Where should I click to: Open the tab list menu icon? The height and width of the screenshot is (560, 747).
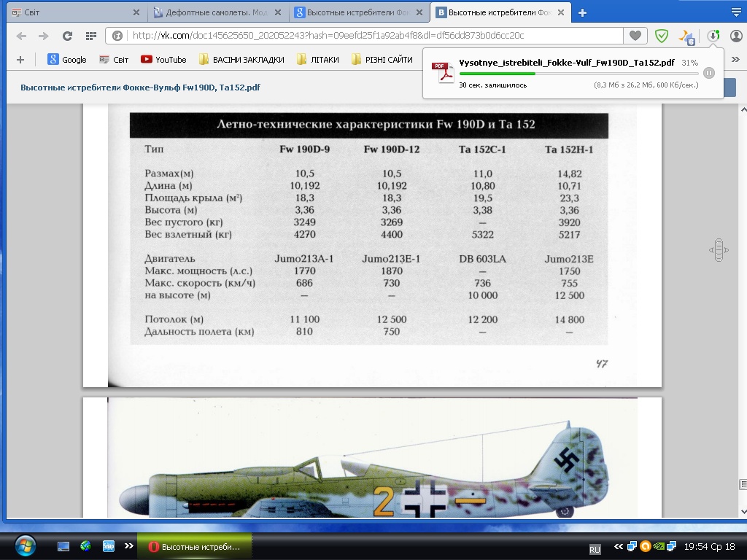(x=736, y=12)
